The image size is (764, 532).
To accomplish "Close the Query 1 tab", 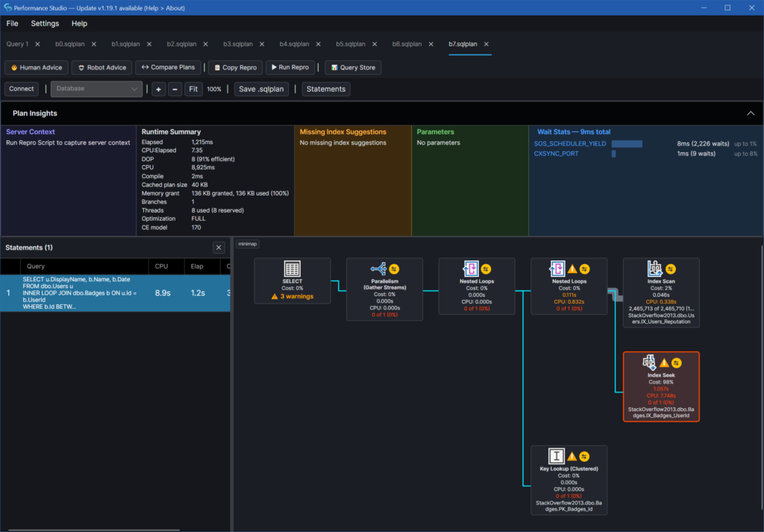I will pyautogui.click(x=37, y=44).
